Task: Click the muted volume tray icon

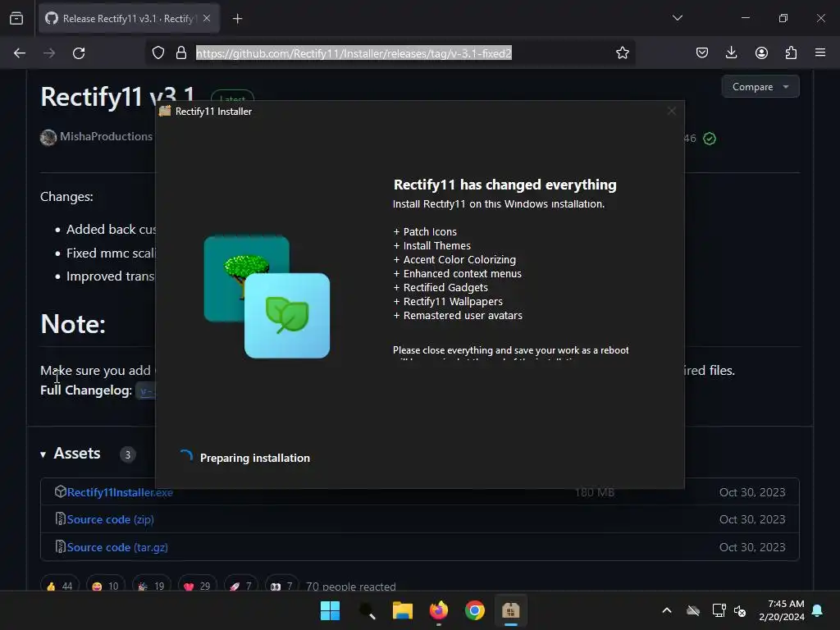Action: [740, 610]
